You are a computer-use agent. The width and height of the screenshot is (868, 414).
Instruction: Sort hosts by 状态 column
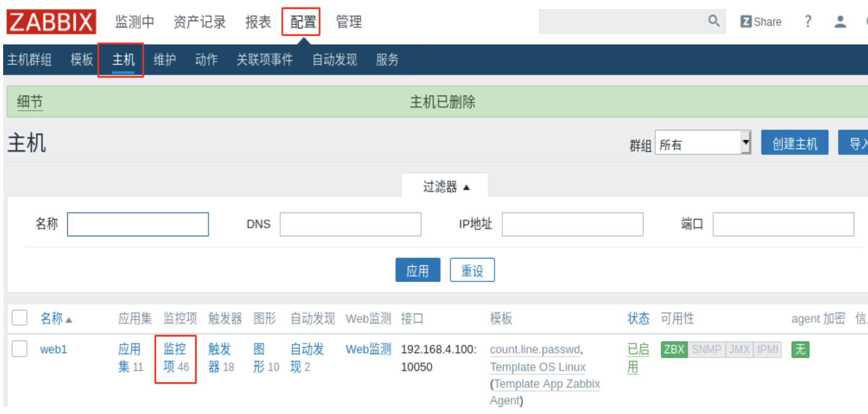pos(638,318)
